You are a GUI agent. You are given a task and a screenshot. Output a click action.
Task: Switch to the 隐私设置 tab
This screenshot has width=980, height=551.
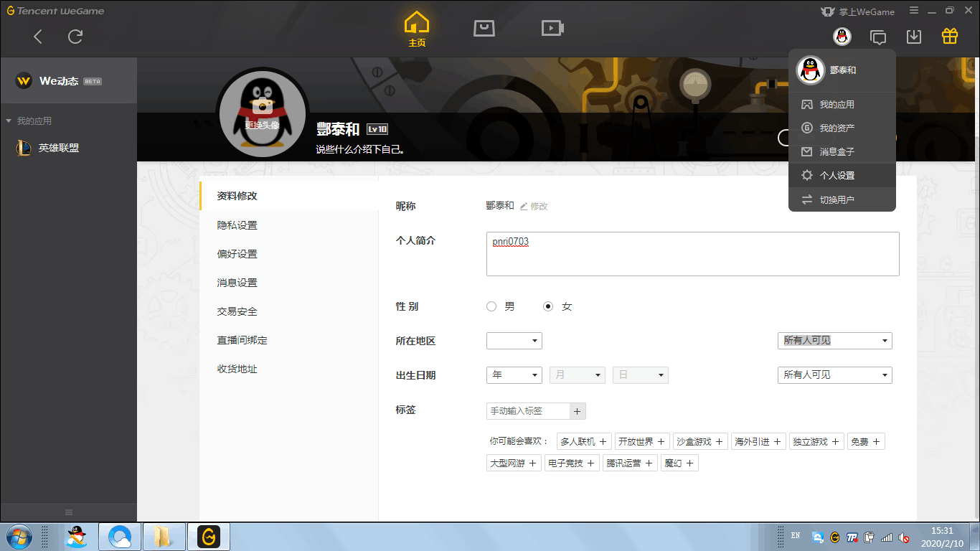pos(237,225)
